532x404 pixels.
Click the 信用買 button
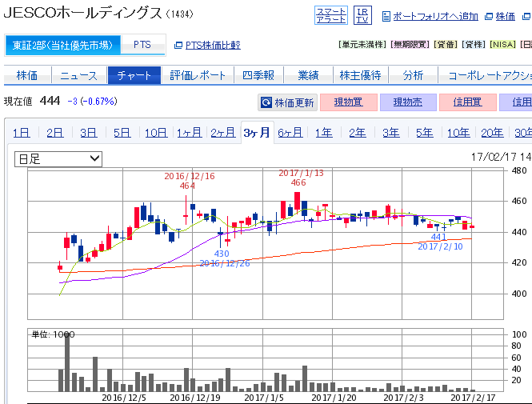click(467, 102)
